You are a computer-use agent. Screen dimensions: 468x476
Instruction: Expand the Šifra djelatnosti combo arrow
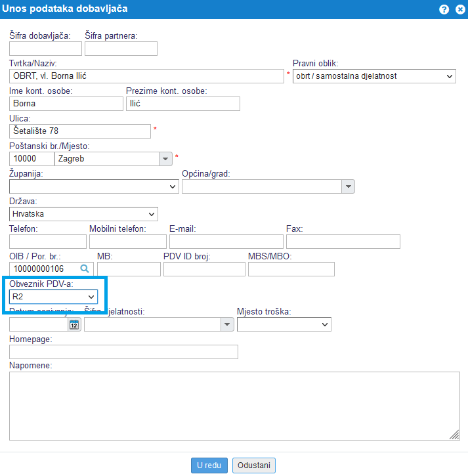[227, 324]
